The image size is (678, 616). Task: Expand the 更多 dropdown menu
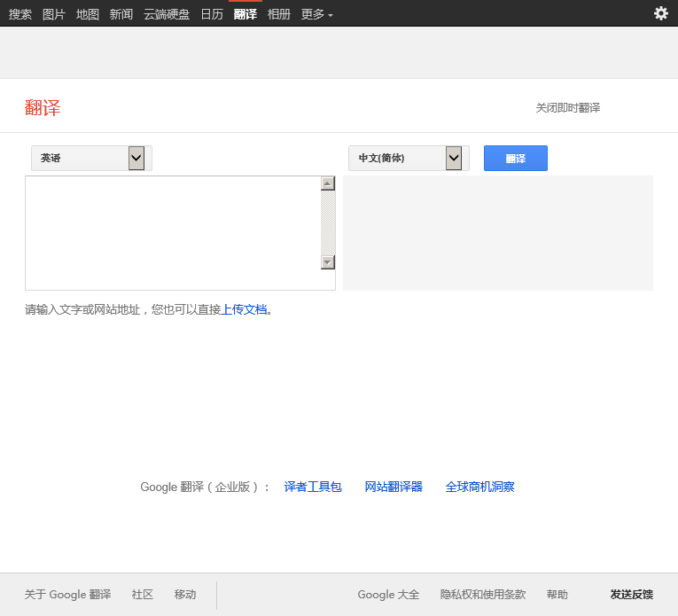tap(317, 14)
